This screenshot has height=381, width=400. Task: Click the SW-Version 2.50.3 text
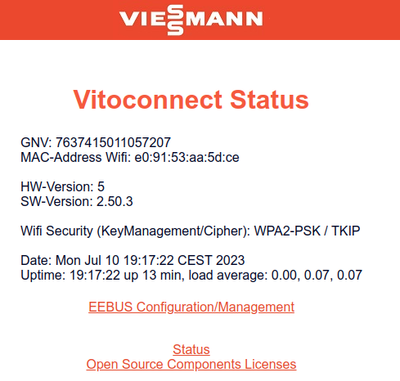tap(77, 201)
